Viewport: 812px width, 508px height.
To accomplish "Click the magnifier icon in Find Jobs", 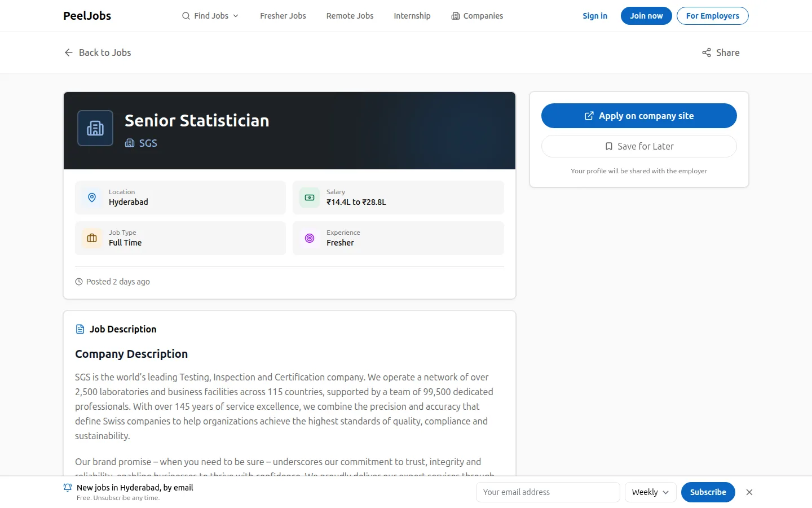I will click(186, 16).
